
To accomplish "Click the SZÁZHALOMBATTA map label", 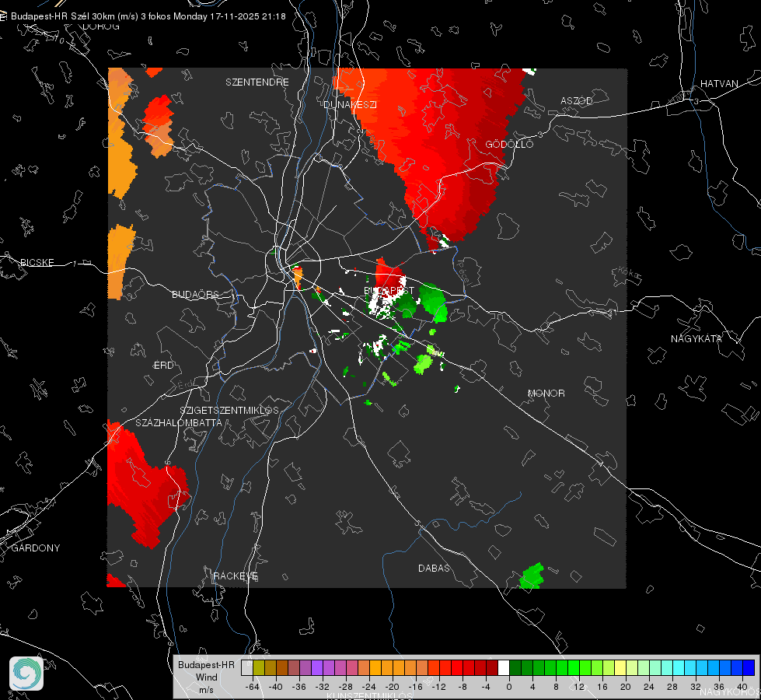I will point(179,422).
